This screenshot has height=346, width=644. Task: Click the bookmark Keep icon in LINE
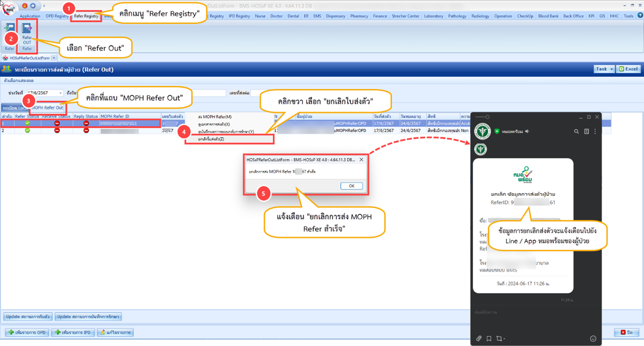click(489, 338)
